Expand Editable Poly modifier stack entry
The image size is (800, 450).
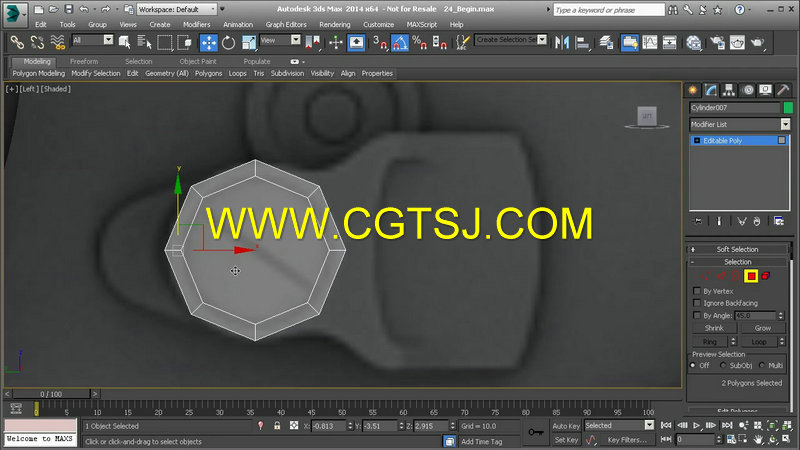697,140
